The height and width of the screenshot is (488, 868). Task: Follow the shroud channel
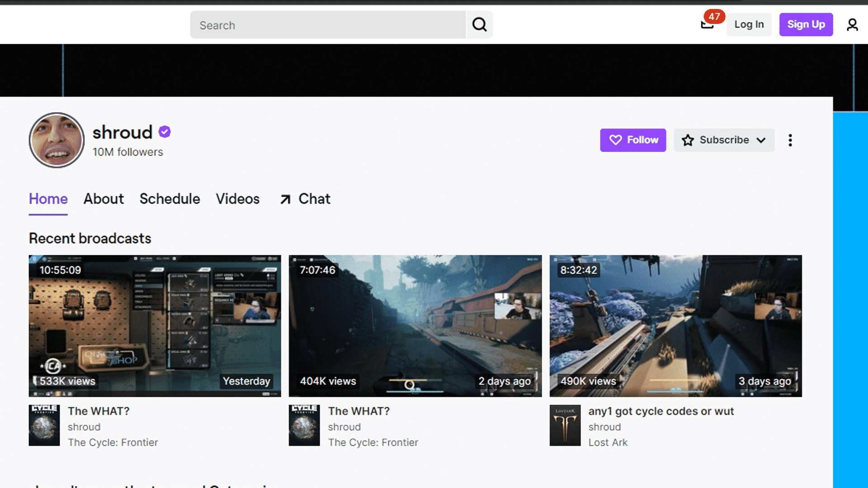(x=633, y=140)
